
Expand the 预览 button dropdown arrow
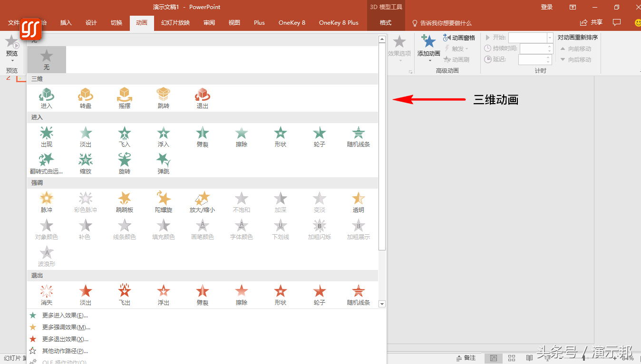[12, 61]
